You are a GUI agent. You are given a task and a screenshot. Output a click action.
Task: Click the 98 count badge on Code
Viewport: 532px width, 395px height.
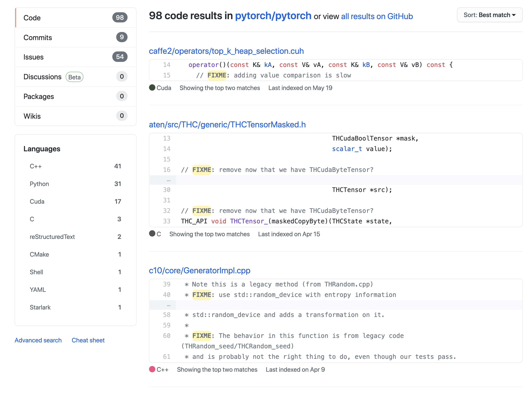[120, 17]
